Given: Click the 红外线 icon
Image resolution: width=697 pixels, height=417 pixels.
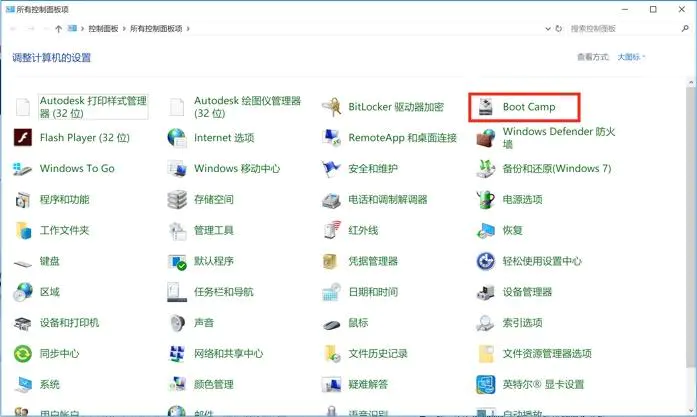Looking at the screenshot, I should [331, 230].
